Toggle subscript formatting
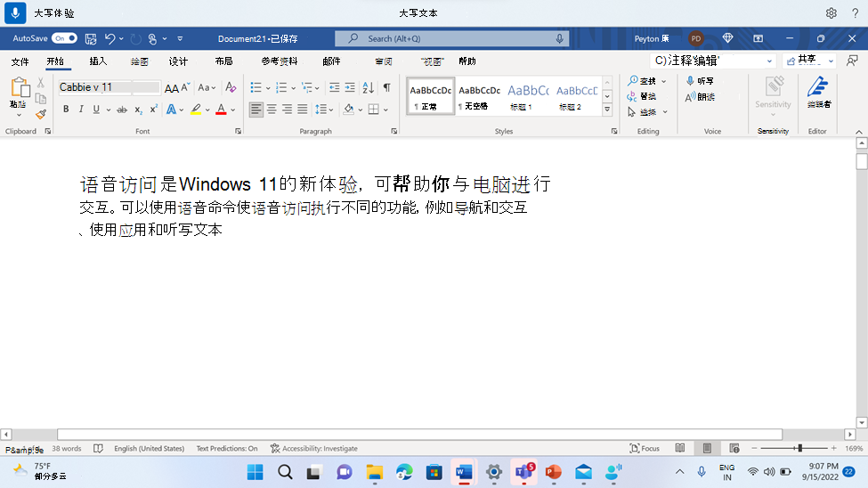Image resolution: width=868 pixels, height=488 pixels. 138,110
